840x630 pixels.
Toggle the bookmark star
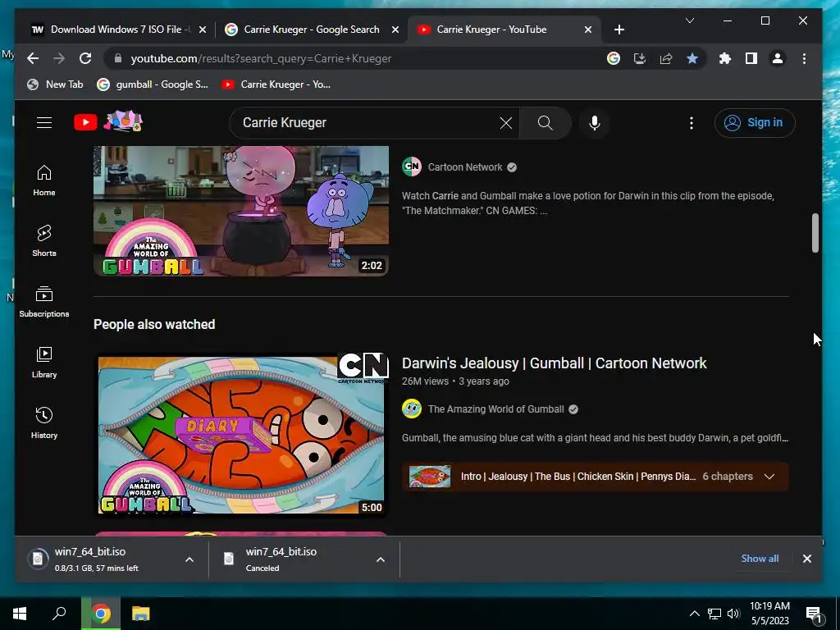692,58
